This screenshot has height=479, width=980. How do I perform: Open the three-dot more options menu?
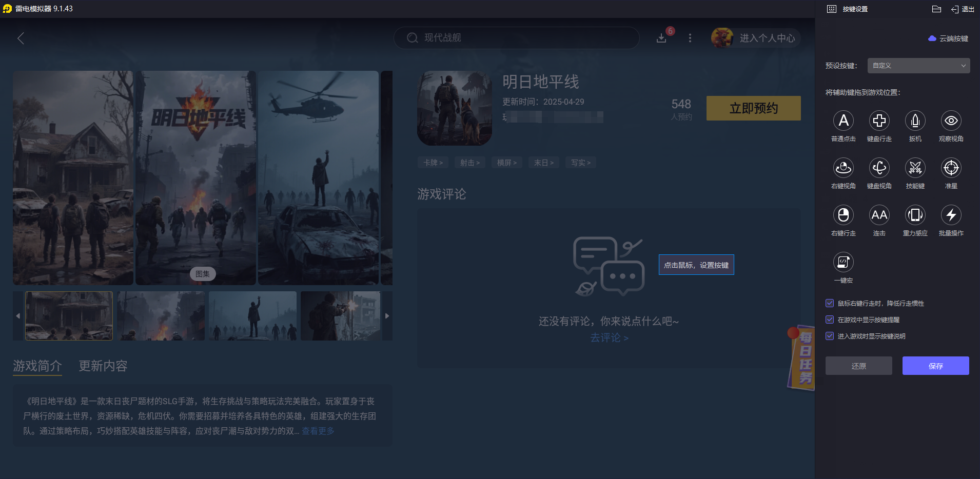coord(690,38)
